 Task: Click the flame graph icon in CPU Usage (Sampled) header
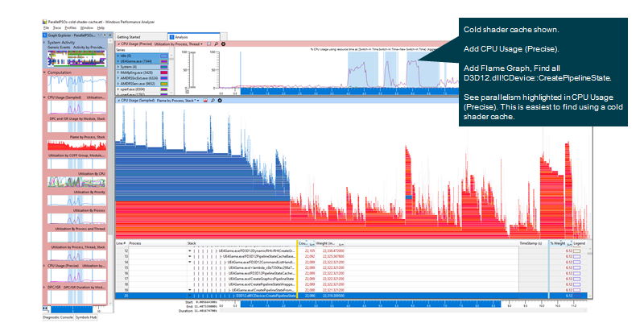[x=205, y=101]
